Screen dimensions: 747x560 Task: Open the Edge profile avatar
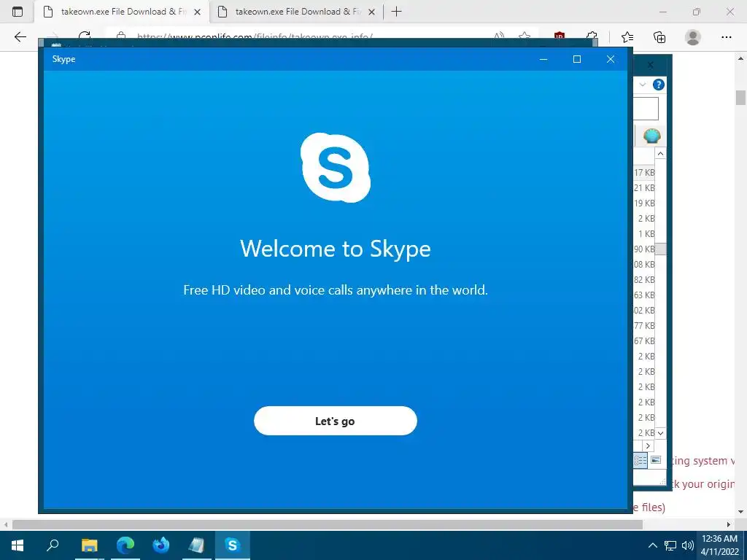[693, 36]
